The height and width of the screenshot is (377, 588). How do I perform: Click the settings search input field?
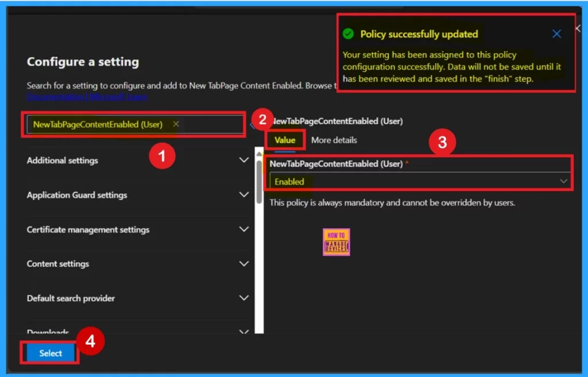[135, 124]
